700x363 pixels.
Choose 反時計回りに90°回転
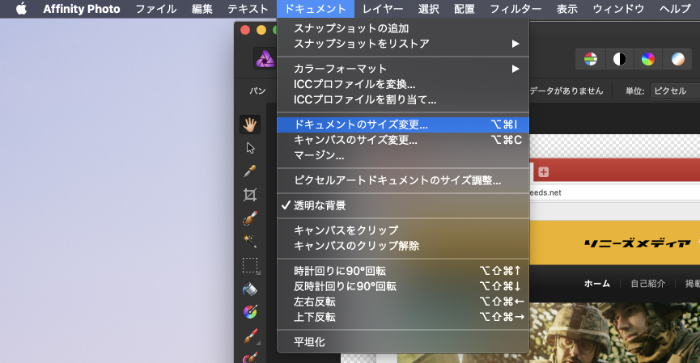403,286
